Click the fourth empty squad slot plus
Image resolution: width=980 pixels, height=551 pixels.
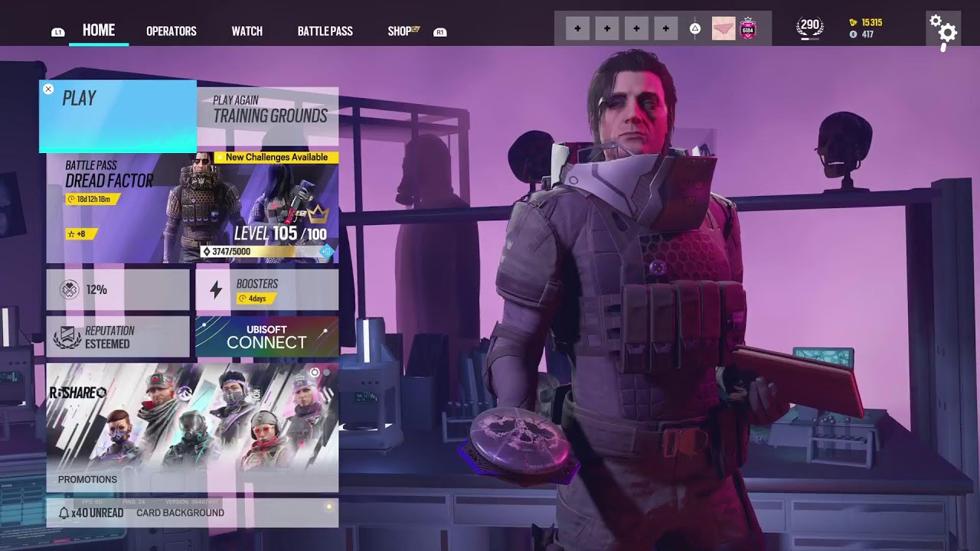tap(666, 29)
